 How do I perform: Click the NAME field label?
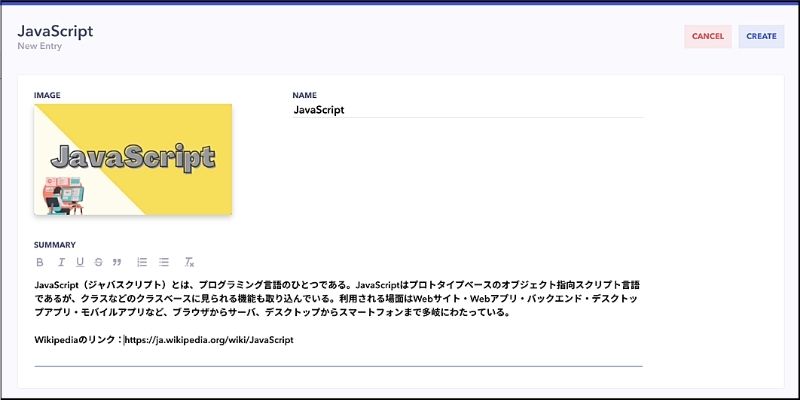[305, 95]
